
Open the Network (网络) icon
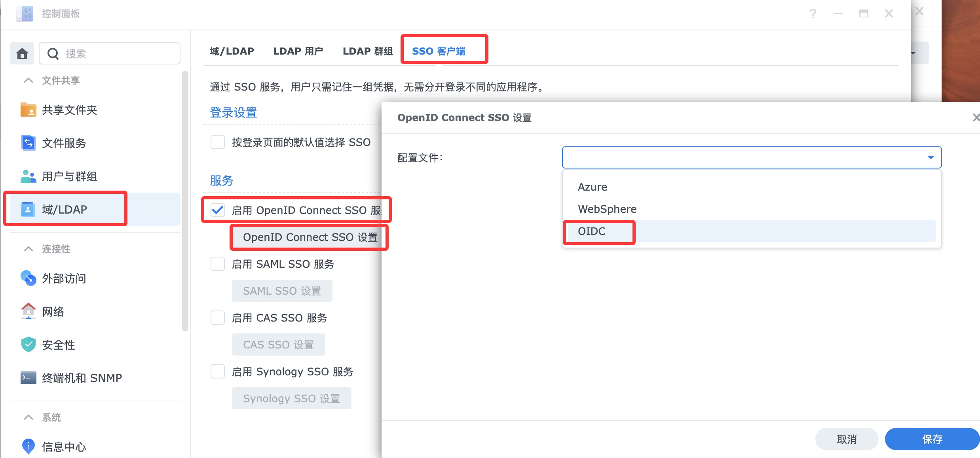28,311
